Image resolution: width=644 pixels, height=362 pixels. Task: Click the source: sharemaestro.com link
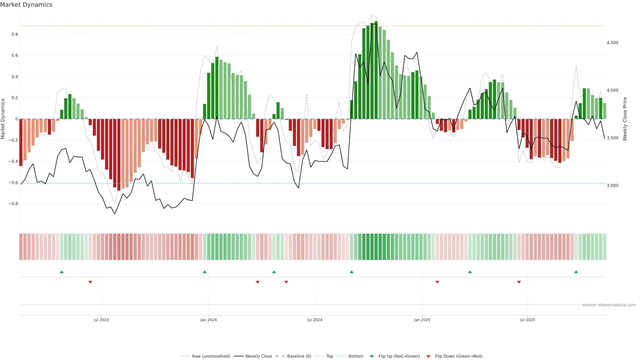click(609, 305)
